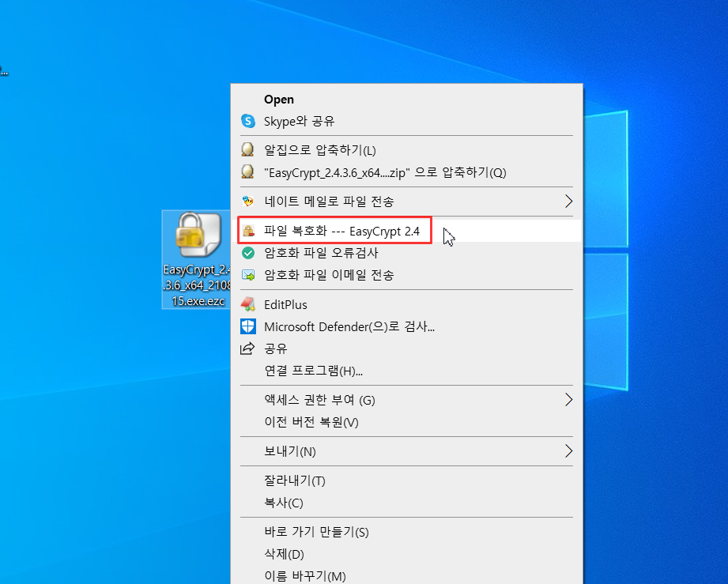Choose 암호화 파일 이메일 전송
The image size is (728, 584).
(x=406, y=275)
